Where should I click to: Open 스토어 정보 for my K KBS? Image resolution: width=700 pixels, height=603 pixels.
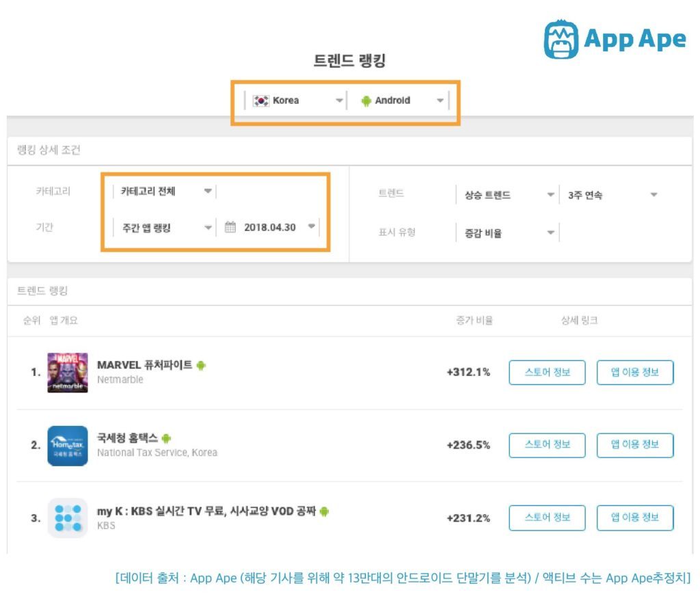pos(547,518)
